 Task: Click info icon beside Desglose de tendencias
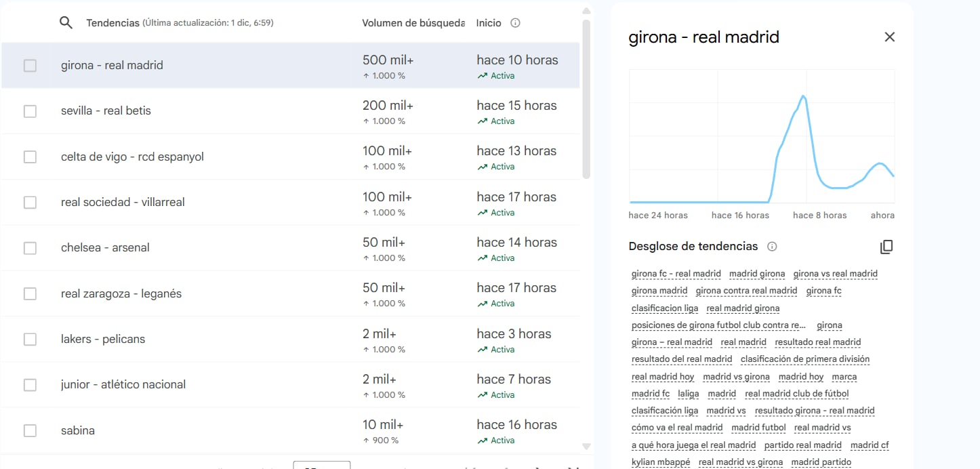(x=772, y=247)
